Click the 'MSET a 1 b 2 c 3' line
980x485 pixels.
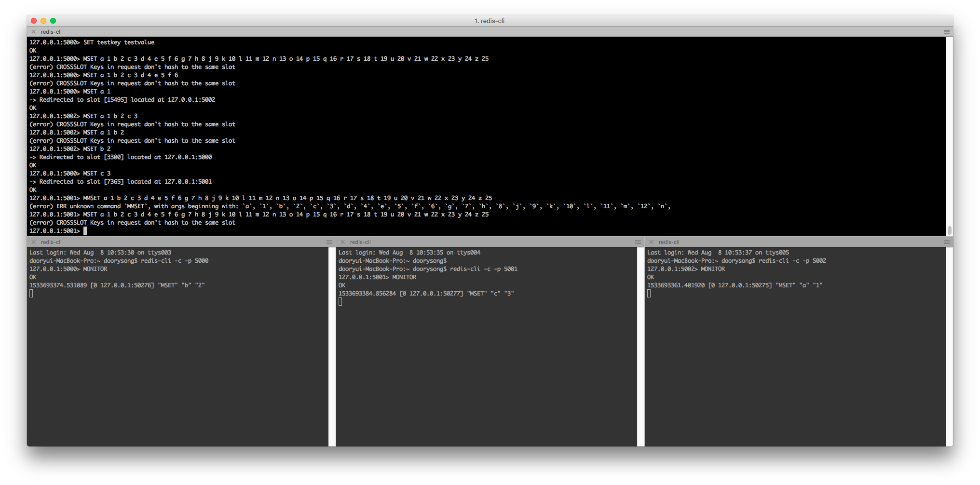pos(83,116)
